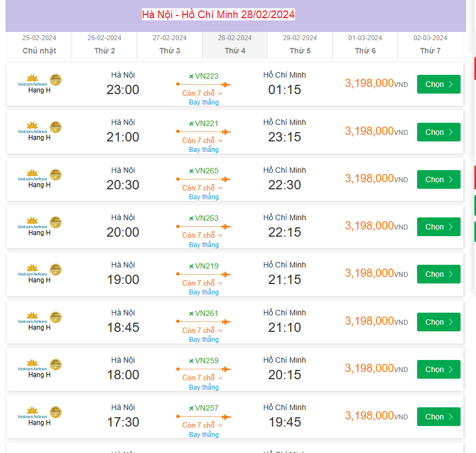
Task: Select the 27-02-2024 Thứ 3 date tab
Action: click(x=169, y=45)
